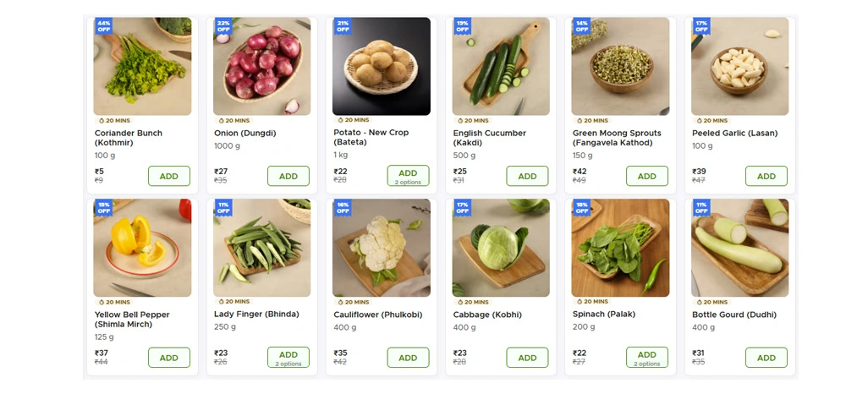The image size is (868, 394).
Task: Add Peeled Garlic (Lasan) to cart
Action: tap(766, 176)
